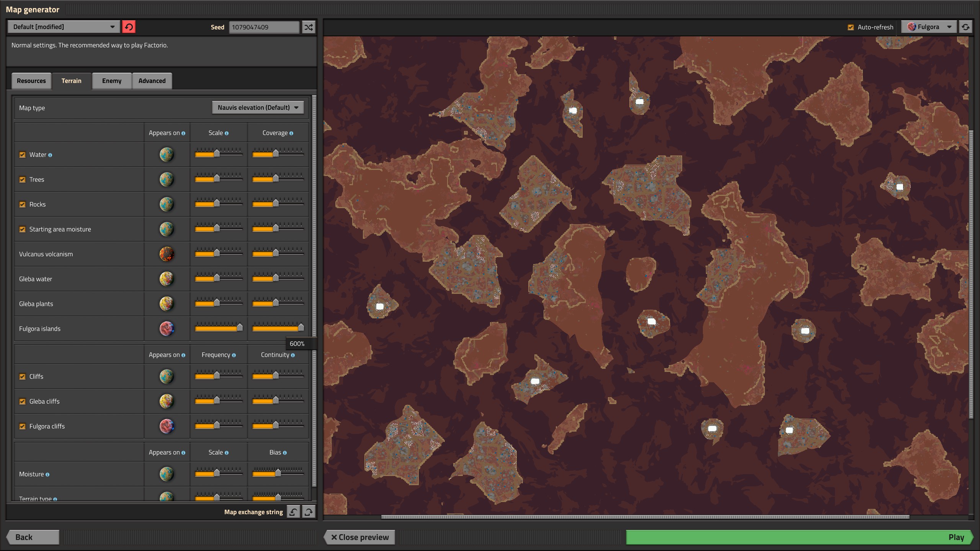Click the export map exchange string icon
Viewport: 980px width, 551px height.
click(x=309, y=512)
